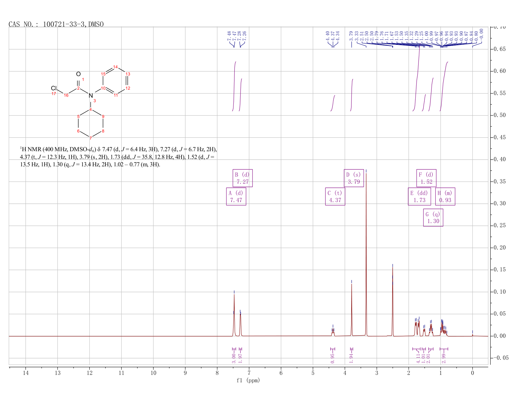The width and height of the screenshot is (532, 411).
Task: Click the f1 (ppm) axis label
Action: click(x=248, y=380)
